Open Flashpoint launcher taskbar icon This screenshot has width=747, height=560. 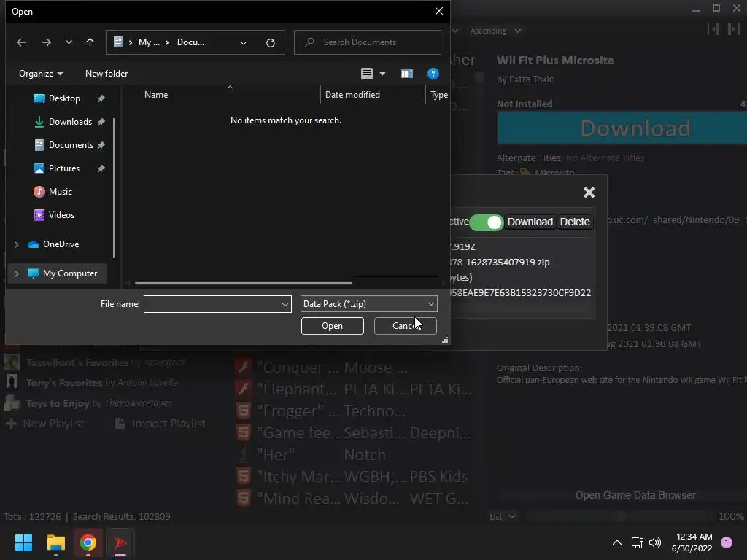tap(120, 542)
